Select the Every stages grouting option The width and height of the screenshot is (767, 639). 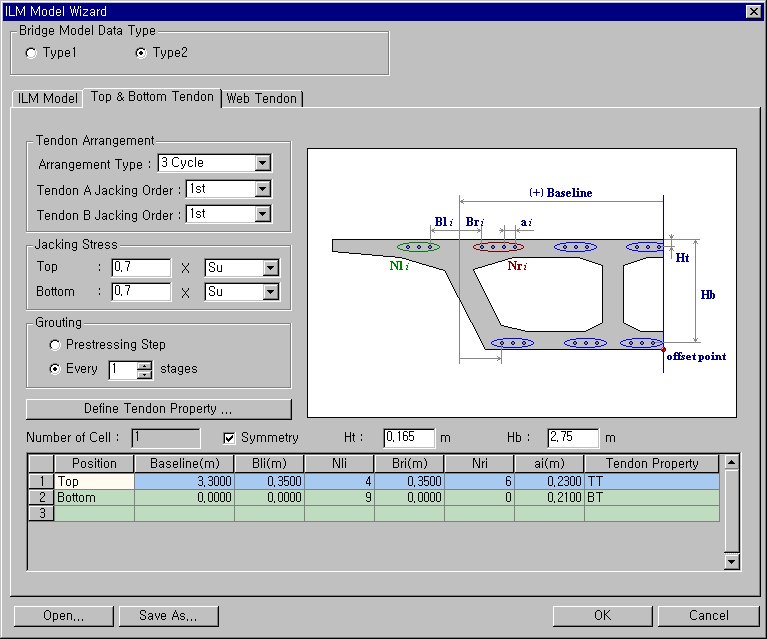point(56,368)
